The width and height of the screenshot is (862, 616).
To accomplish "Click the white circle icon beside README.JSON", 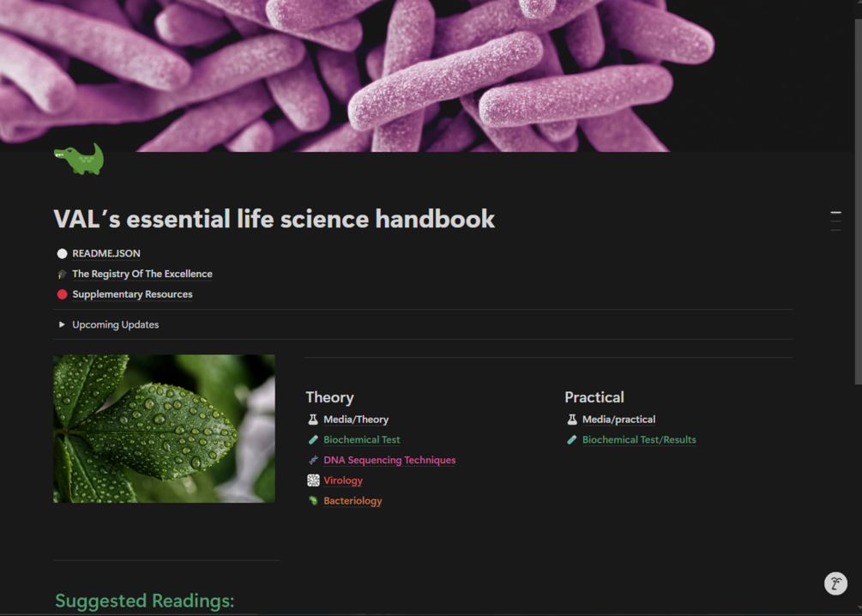I will tap(60, 253).
